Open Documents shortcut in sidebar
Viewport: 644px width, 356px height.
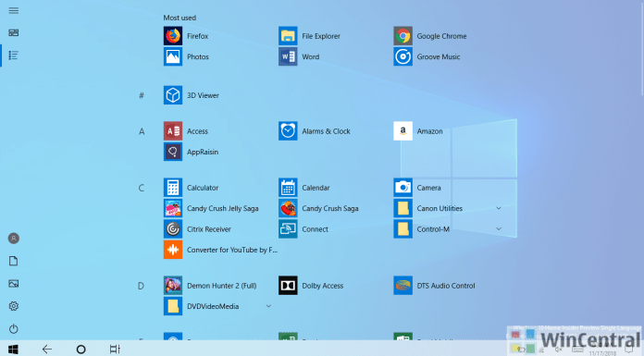tap(14, 261)
